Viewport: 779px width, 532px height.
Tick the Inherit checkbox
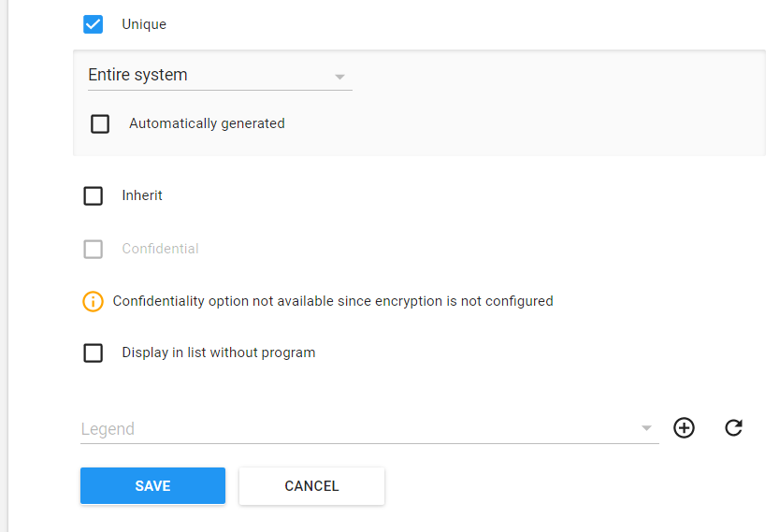(93, 195)
